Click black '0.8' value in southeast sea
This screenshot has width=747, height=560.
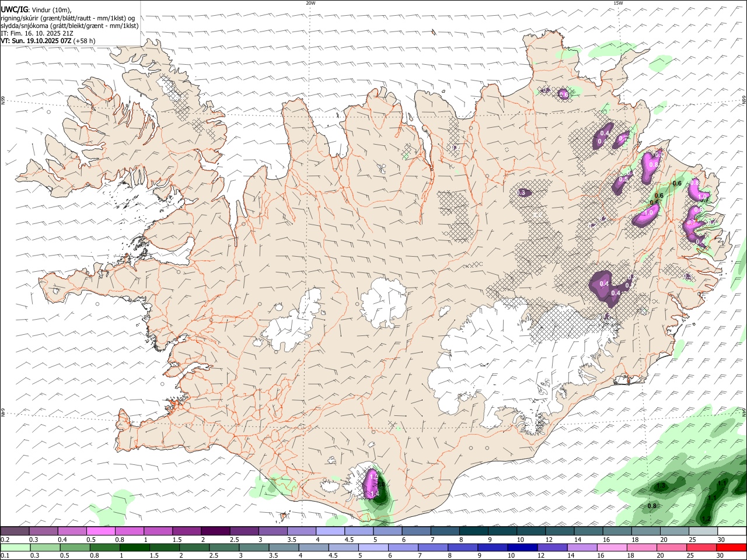652,506
